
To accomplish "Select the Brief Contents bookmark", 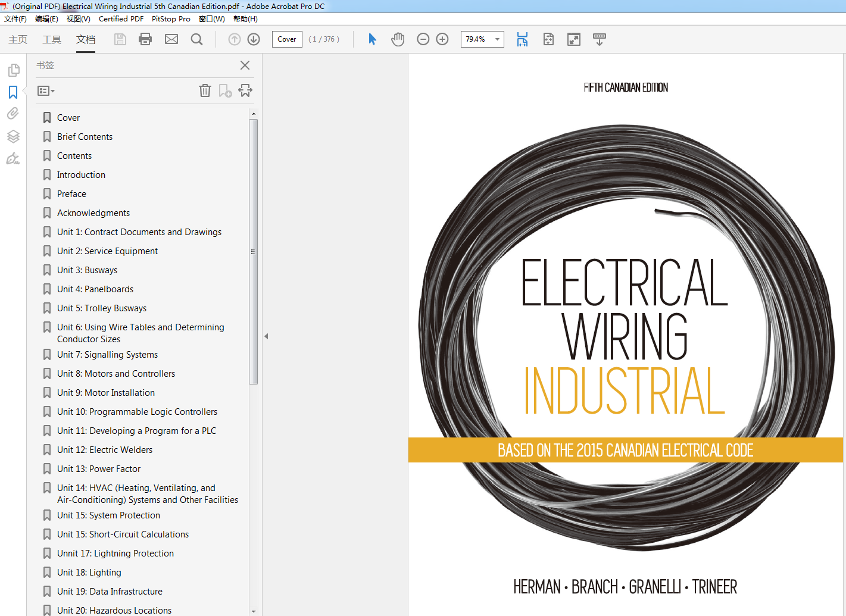I will 85,137.
